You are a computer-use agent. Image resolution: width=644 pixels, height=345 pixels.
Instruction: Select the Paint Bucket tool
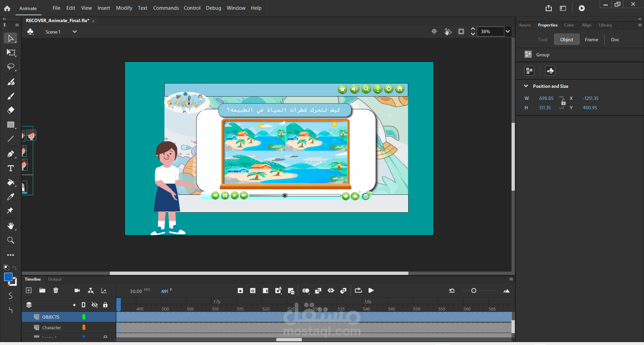[11, 183]
